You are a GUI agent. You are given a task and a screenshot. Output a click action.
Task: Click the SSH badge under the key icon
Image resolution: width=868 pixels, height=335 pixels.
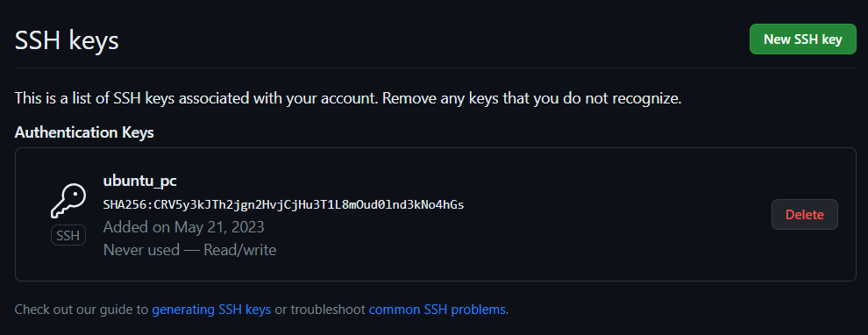pos(68,236)
